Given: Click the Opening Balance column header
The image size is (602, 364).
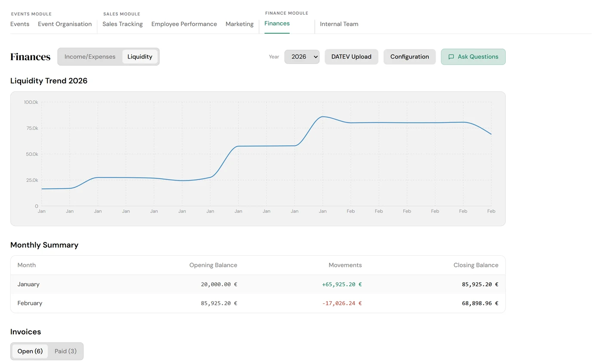Looking at the screenshot, I should click(213, 265).
